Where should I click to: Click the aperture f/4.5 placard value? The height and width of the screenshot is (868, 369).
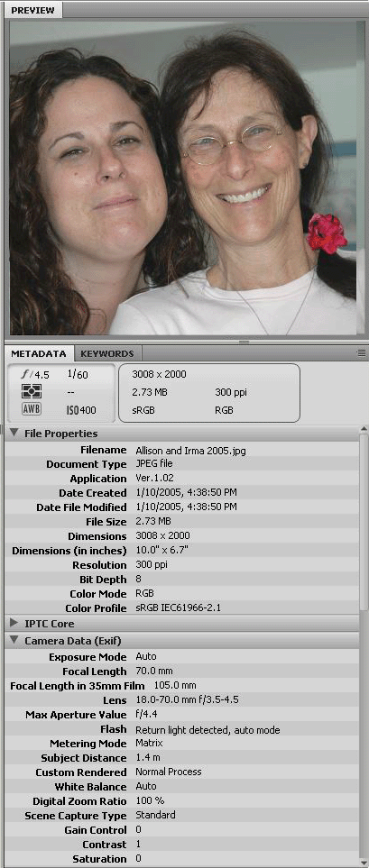(35, 375)
